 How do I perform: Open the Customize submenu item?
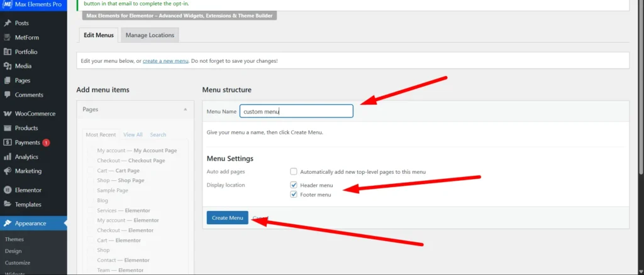pos(17,262)
